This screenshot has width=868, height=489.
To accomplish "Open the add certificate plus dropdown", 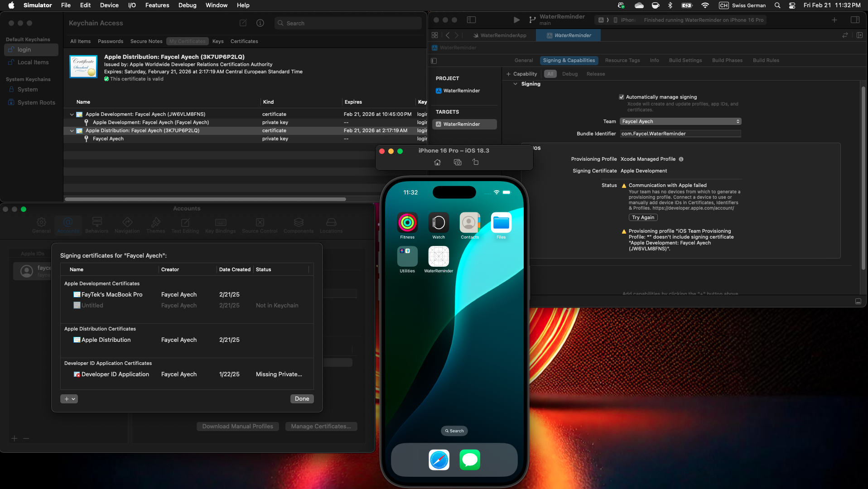I will tap(69, 399).
